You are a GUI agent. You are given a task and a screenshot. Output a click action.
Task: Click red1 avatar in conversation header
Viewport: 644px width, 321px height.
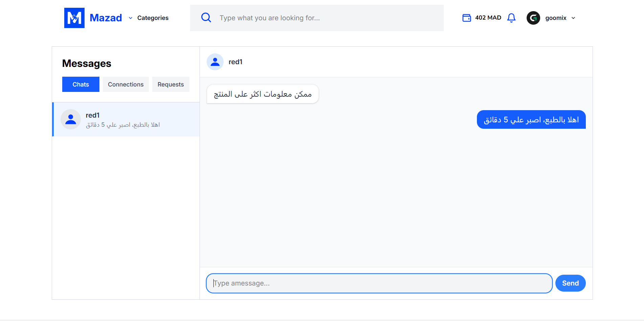pyautogui.click(x=215, y=62)
